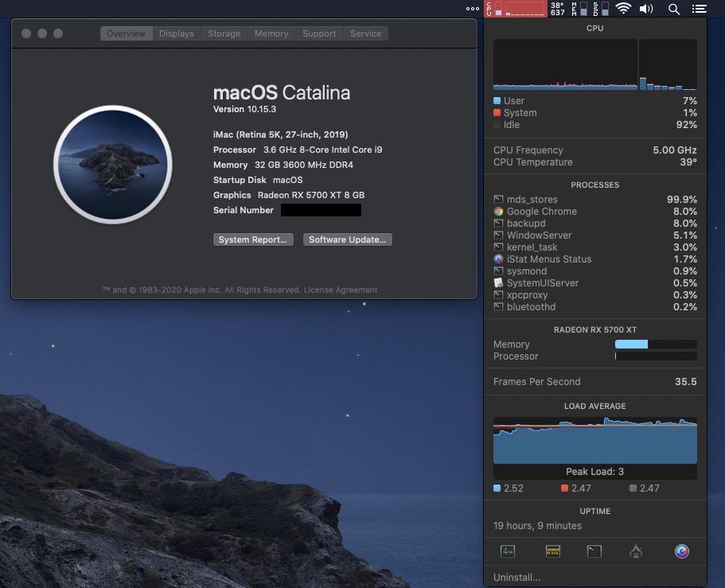Click the CPU usage history graph
Viewport: 725px width, 588px height.
tap(565, 64)
